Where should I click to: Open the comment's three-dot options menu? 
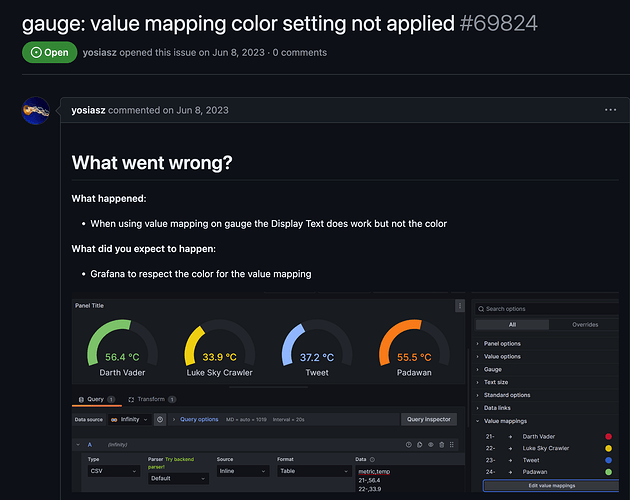[610, 110]
